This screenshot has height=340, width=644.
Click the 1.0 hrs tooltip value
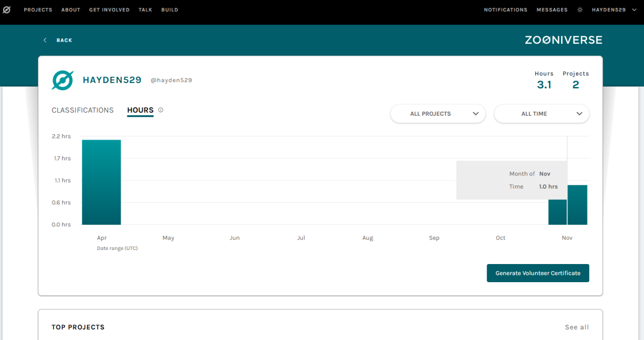pos(548,187)
